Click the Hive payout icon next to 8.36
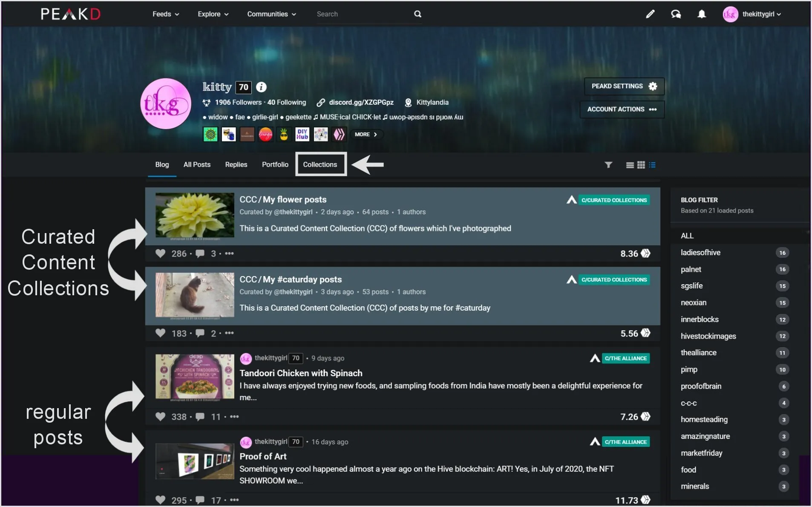 click(646, 253)
